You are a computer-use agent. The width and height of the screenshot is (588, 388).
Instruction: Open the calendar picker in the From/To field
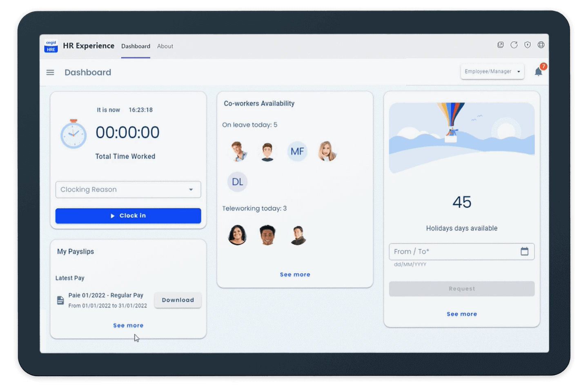(525, 251)
